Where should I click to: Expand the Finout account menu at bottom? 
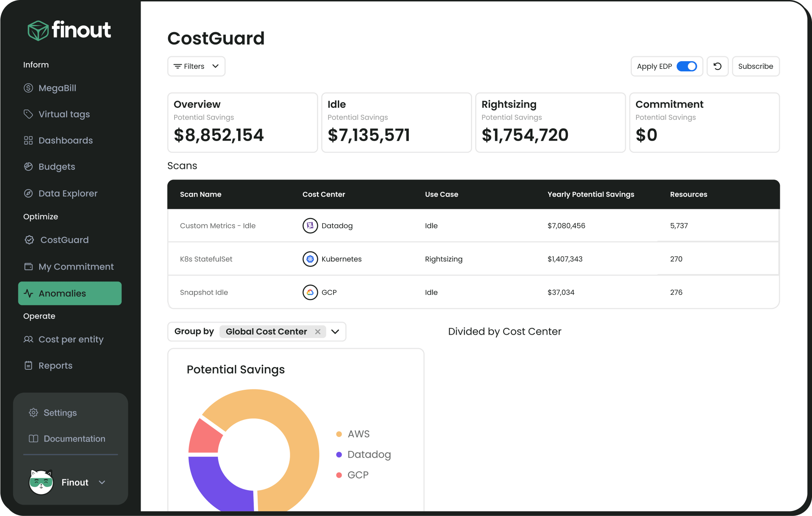(103, 482)
